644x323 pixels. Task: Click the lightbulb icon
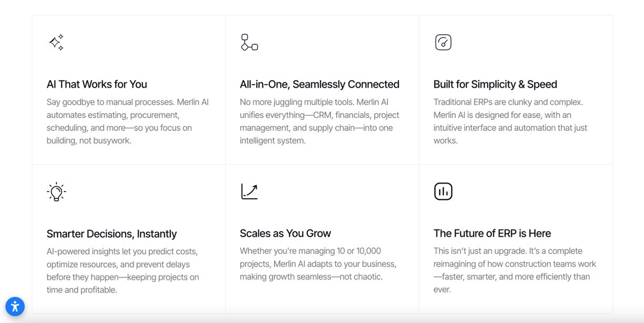[x=56, y=191]
